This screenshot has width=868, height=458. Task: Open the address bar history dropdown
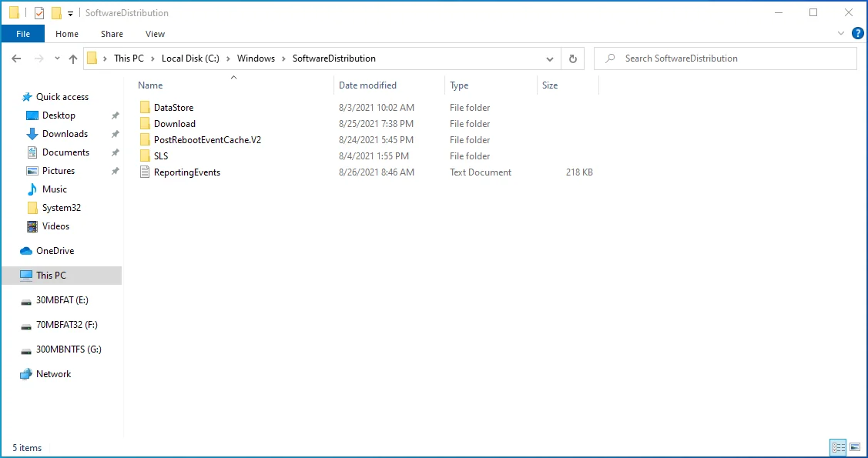550,59
